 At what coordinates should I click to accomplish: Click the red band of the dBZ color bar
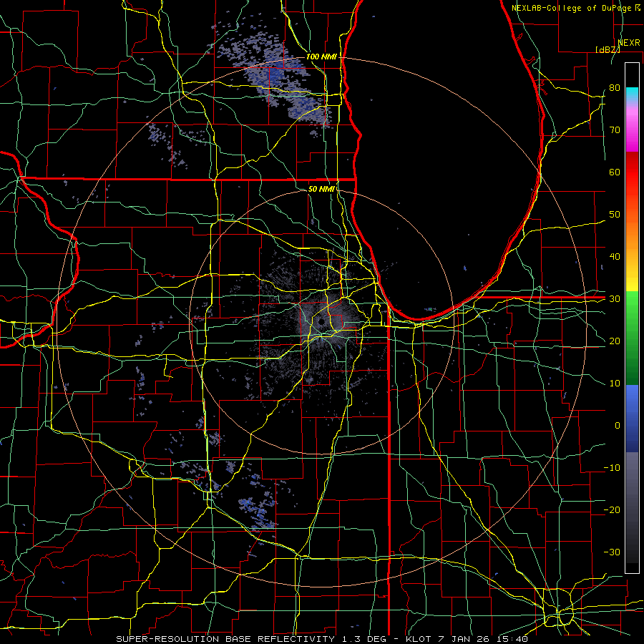pyautogui.click(x=632, y=172)
